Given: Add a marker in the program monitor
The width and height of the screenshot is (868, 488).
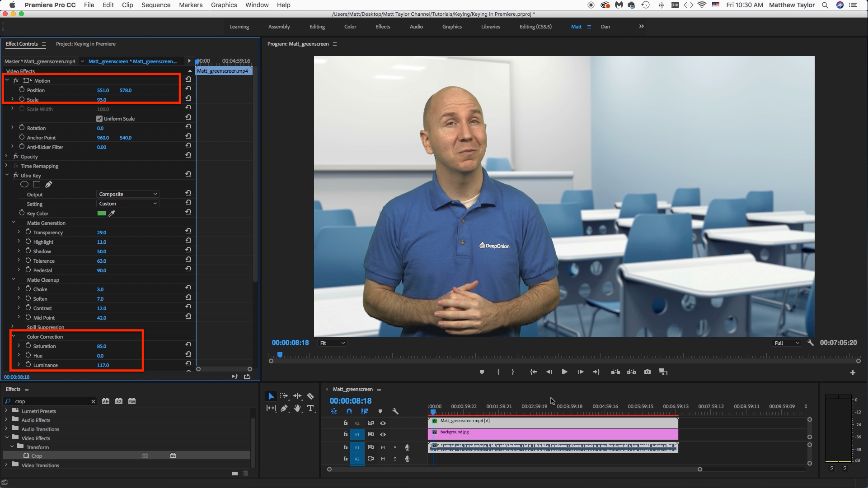Looking at the screenshot, I should 481,372.
